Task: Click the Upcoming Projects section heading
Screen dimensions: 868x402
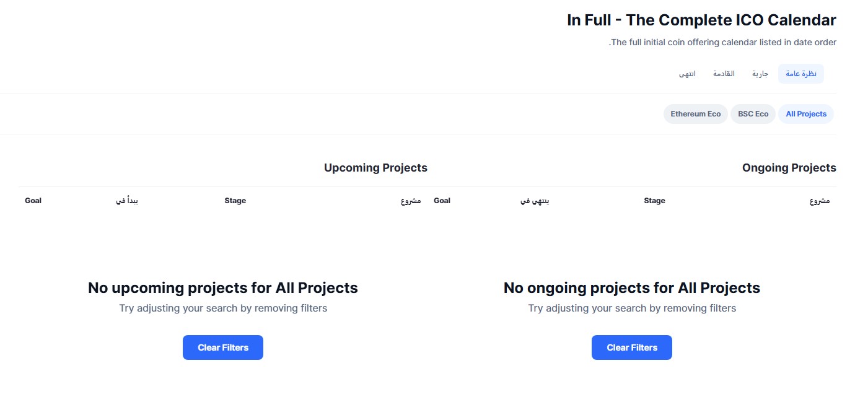Action: pos(375,168)
